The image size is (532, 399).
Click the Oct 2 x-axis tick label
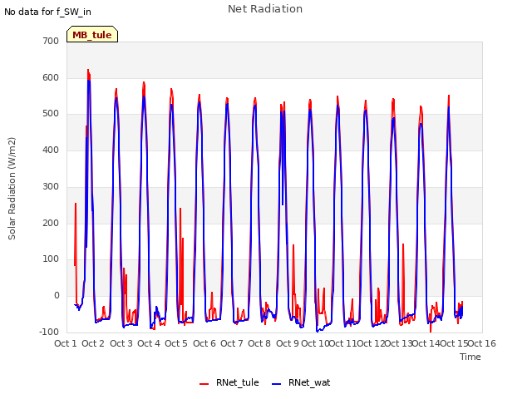(93, 343)
